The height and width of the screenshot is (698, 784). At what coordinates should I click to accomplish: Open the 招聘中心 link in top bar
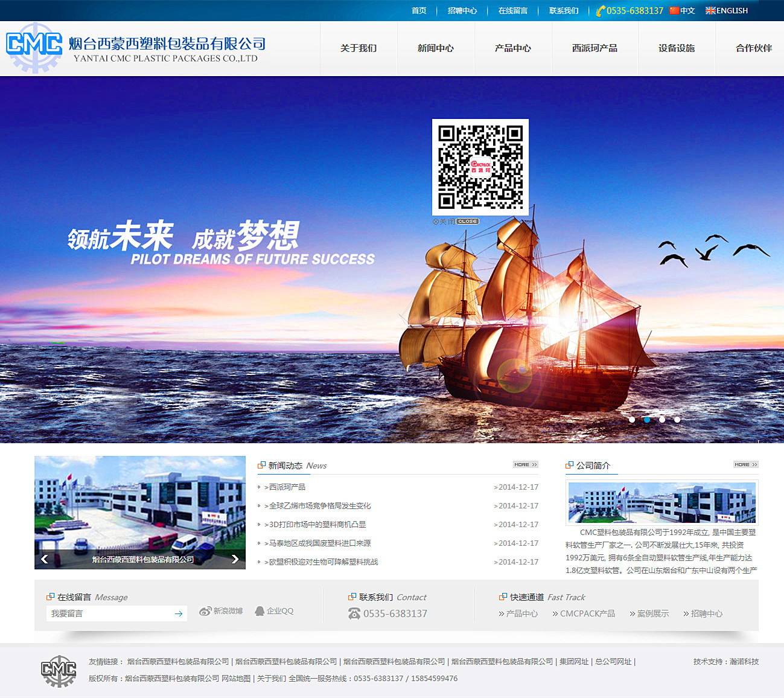click(462, 10)
